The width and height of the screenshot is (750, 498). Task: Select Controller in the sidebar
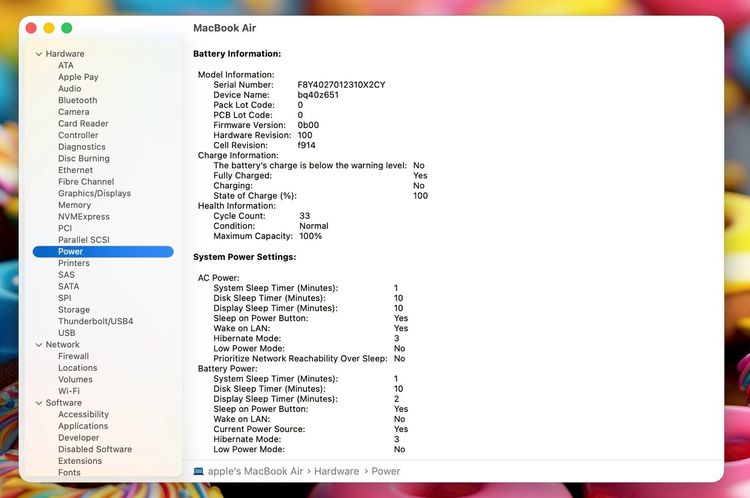[78, 135]
